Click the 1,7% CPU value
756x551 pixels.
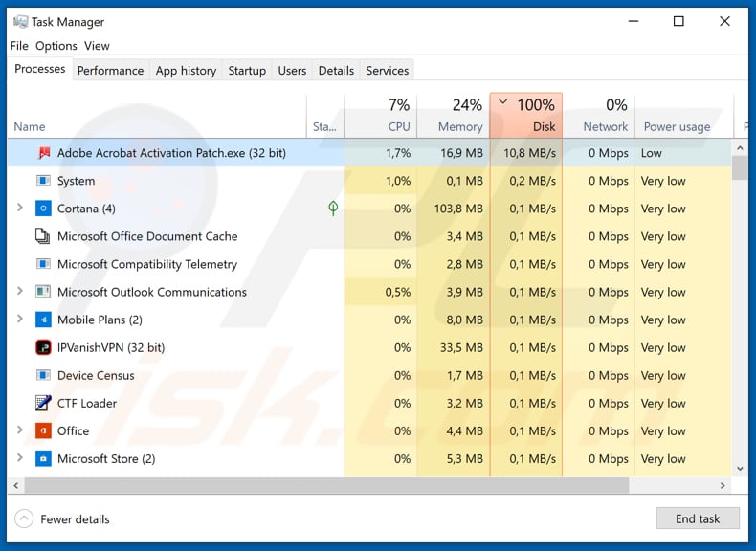[398, 153]
